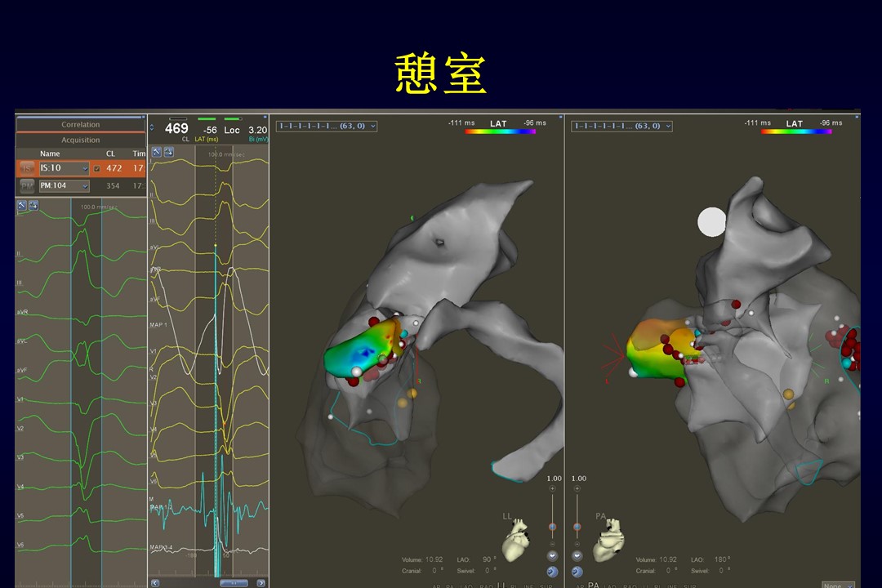Zoom out with minus button in PA view

(x=577, y=544)
